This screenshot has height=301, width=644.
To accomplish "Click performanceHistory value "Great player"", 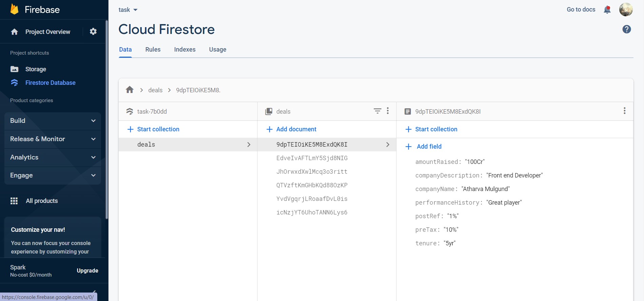I will [x=504, y=203].
